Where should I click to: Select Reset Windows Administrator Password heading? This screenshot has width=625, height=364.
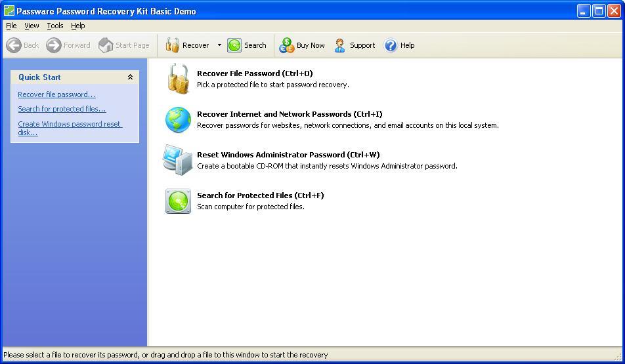(x=288, y=155)
